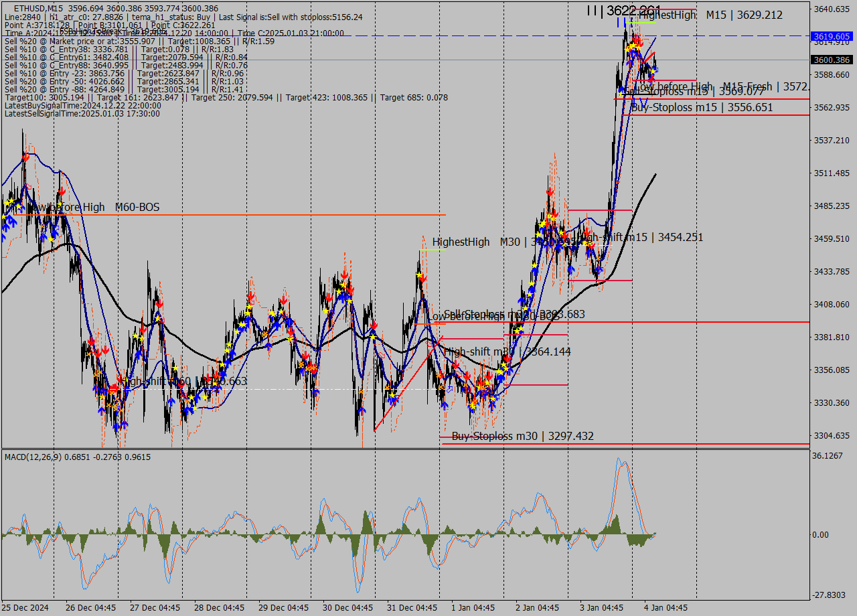The height and width of the screenshot is (616, 857).
Task: Click the 36.1267 value on MACD axis
Action: coord(827,456)
